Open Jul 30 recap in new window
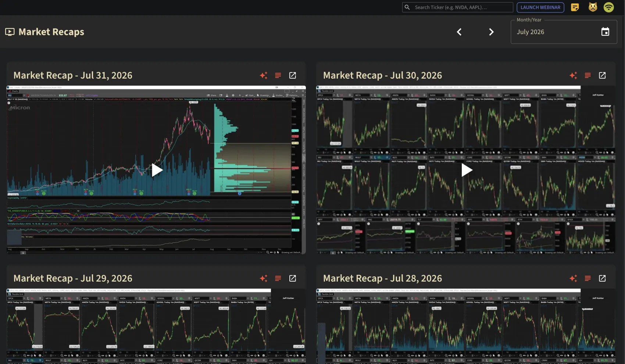625x364 pixels. [602, 75]
